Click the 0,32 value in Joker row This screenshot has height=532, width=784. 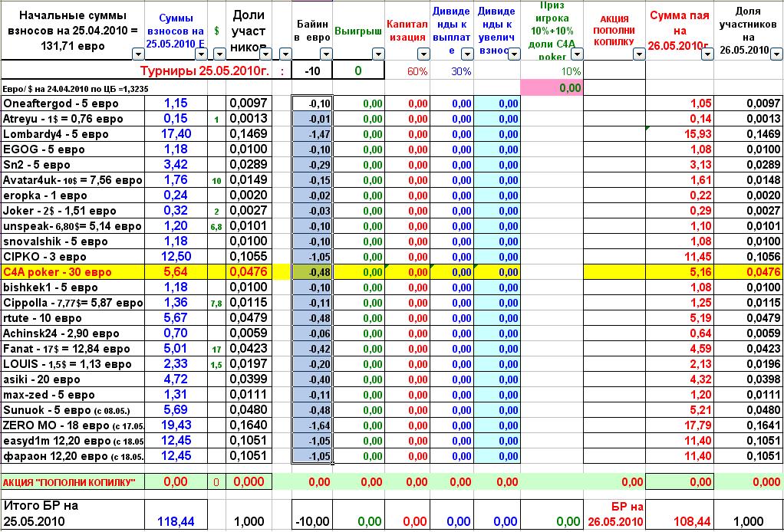point(176,210)
